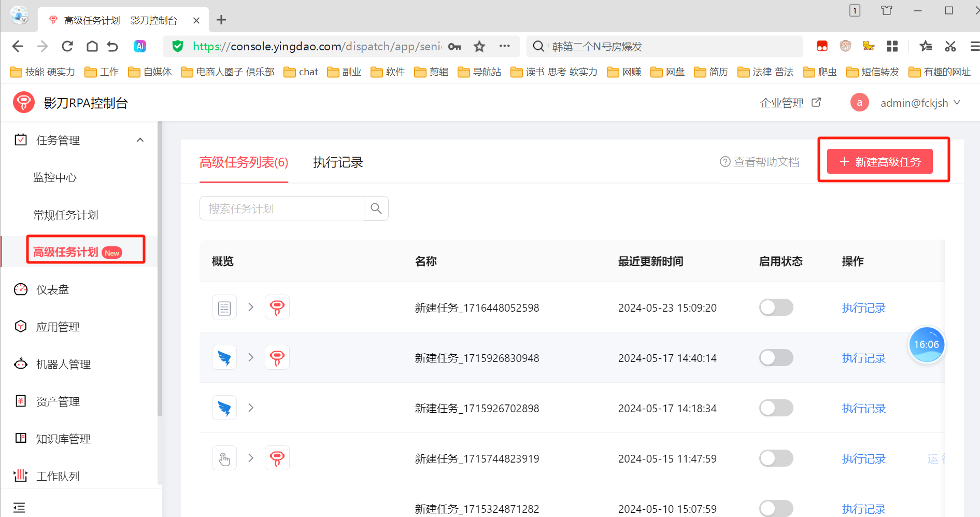Screen dimensions: 980x517
Task: Click the floating 16:06 clock bubble
Action: click(927, 345)
